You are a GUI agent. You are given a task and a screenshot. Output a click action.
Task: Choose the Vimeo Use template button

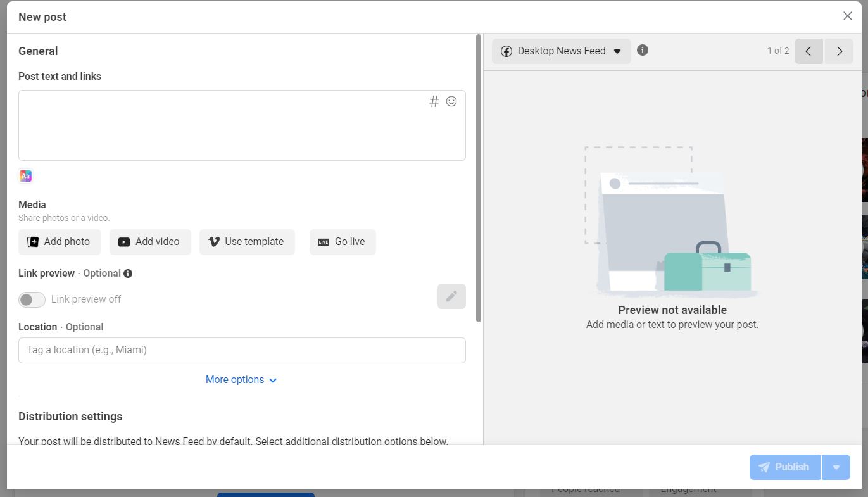(247, 242)
